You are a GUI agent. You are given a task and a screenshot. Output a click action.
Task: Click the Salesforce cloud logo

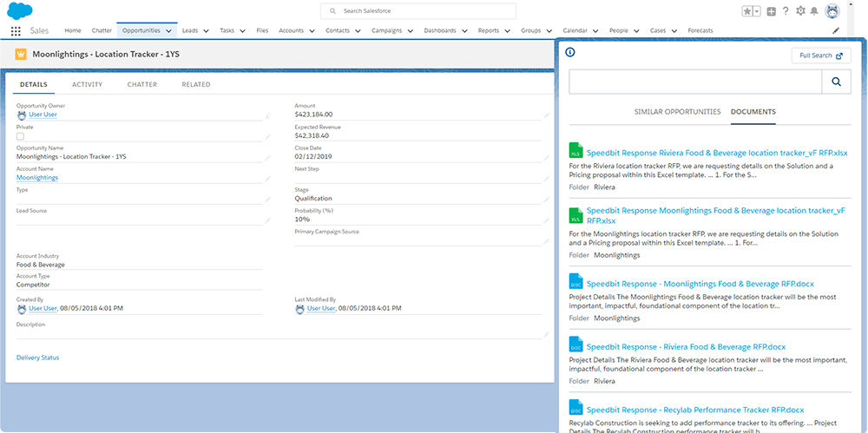(x=20, y=10)
